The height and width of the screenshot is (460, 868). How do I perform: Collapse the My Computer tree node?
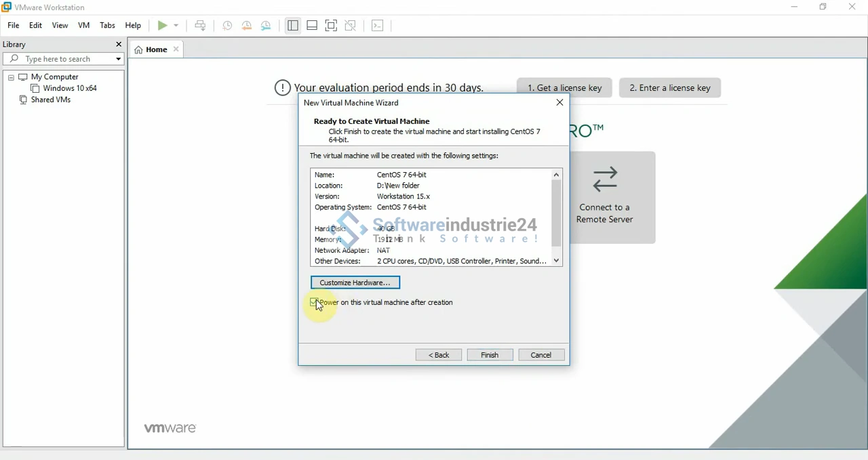[11, 77]
